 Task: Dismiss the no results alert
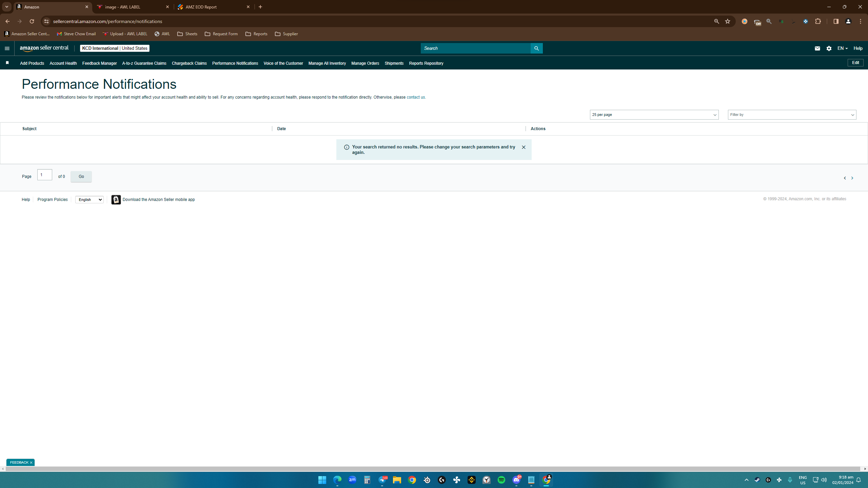[x=524, y=147]
